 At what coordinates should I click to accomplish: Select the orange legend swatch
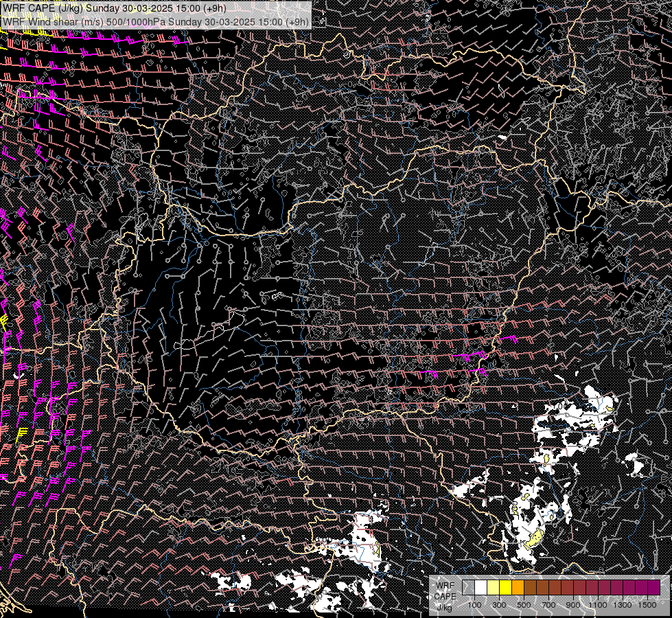[518, 588]
